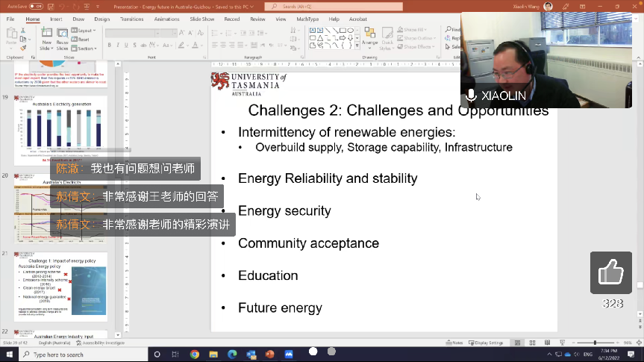Open Chrome from the Windows taskbar
The image size is (644, 362).
[x=195, y=355]
